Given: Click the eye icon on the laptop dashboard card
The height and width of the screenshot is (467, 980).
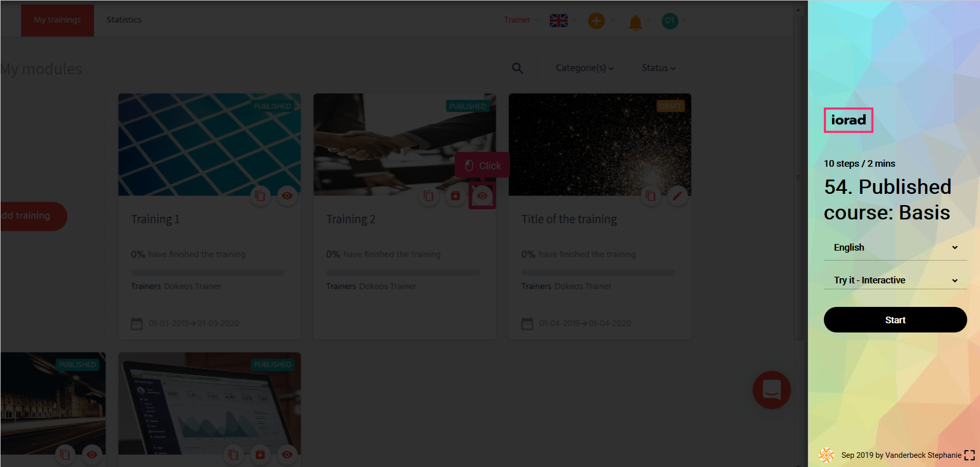Looking at the screenshot, I should point(287,454).
